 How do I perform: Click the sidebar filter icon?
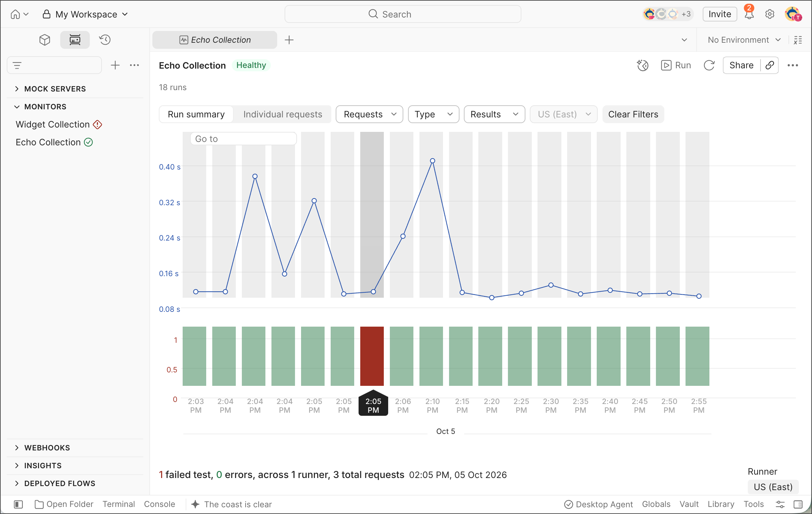pos(17,66)
